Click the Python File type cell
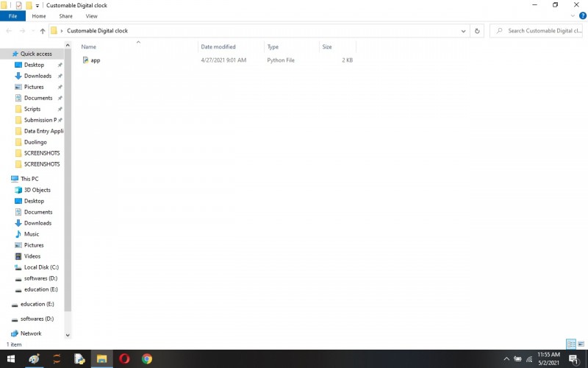Screen dimensions: 588x368 [281, 60]
